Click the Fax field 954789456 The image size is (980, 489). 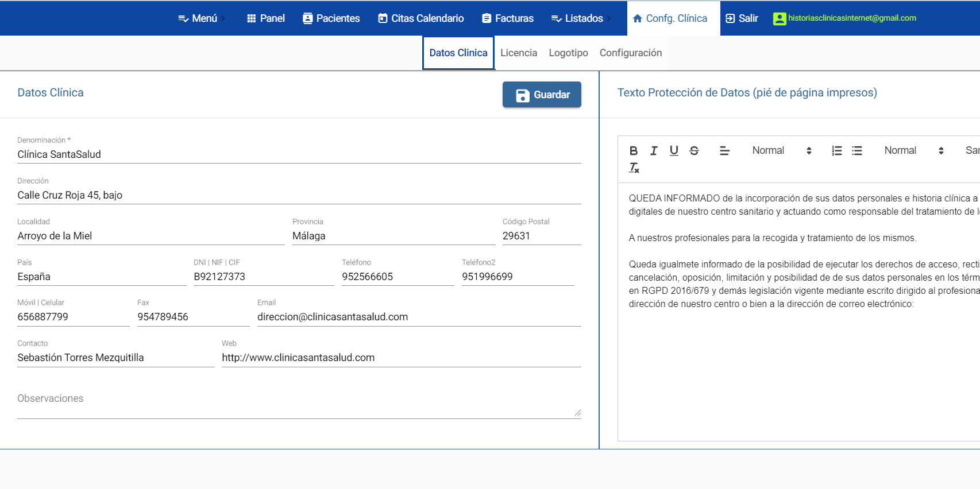[x=194, y=317]
